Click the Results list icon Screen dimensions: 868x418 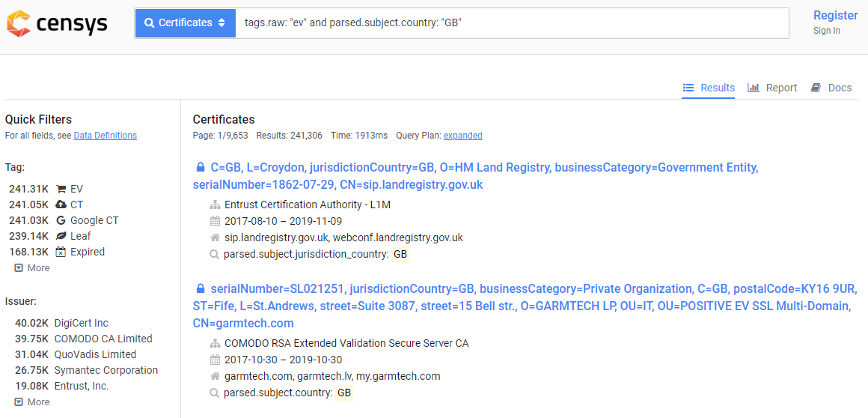688,88
